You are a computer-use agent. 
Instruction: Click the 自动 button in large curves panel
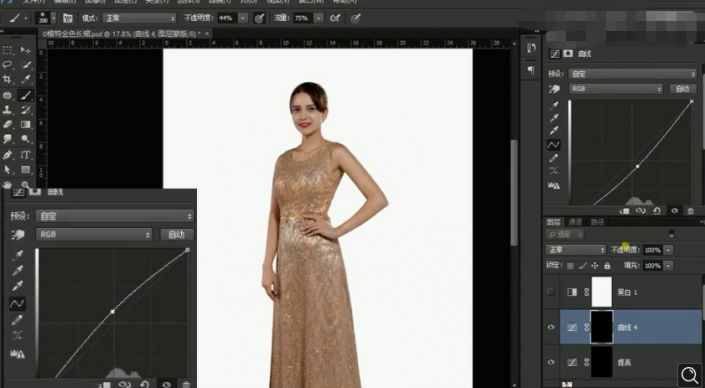[x=177, y=234]
